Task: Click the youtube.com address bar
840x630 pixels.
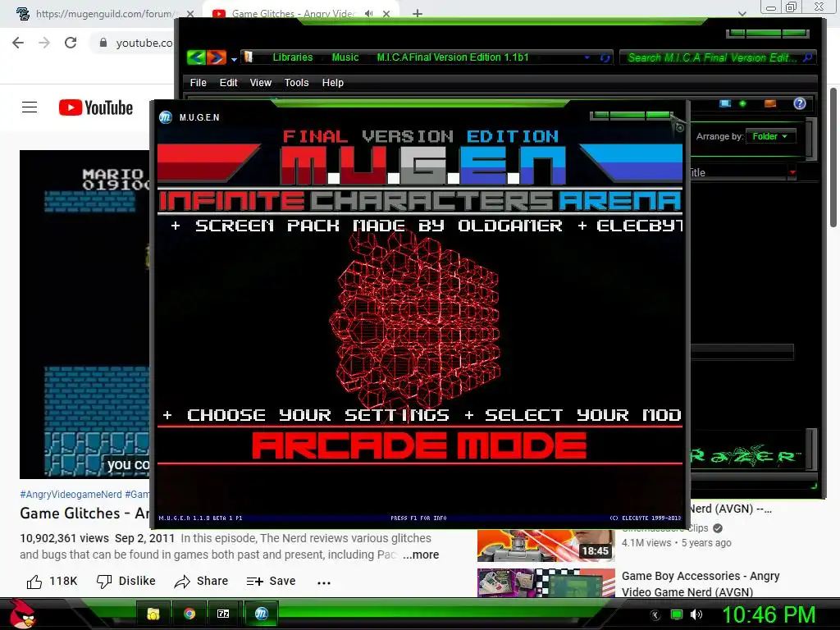Action: pos(144,43)
